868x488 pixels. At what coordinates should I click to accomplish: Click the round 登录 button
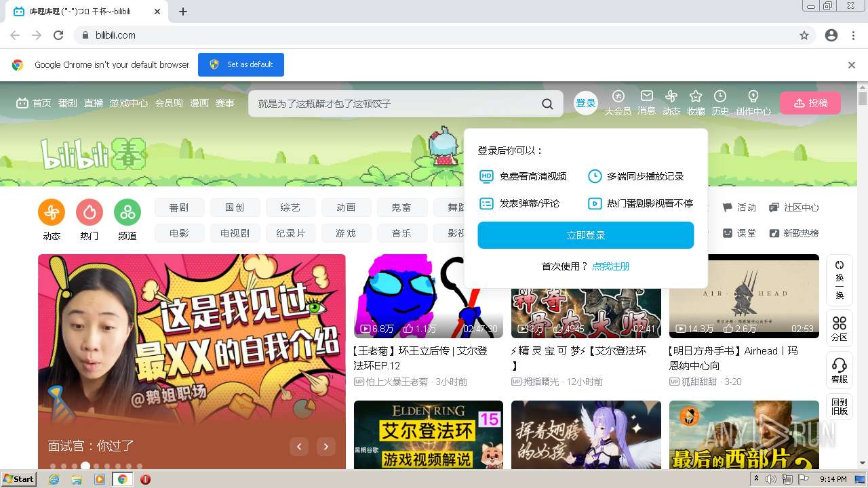click(x=586, y=103)
